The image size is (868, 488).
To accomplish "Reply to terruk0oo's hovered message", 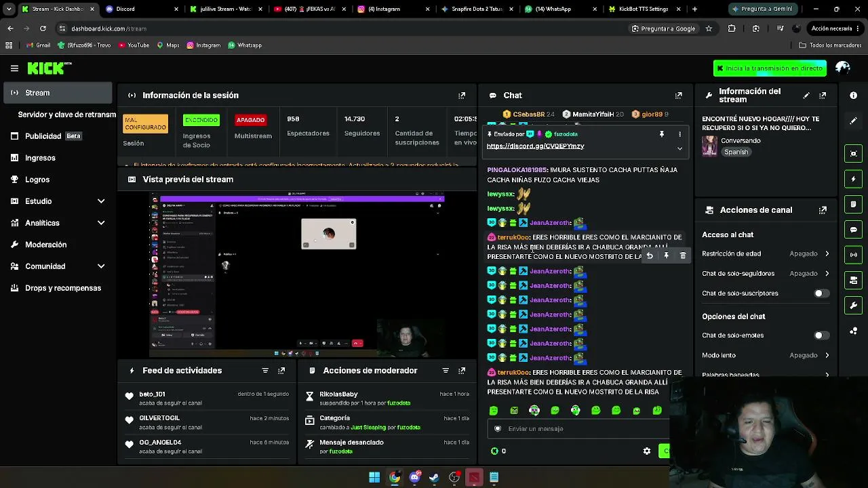I will pyautogui.click(x=650, y=256).
